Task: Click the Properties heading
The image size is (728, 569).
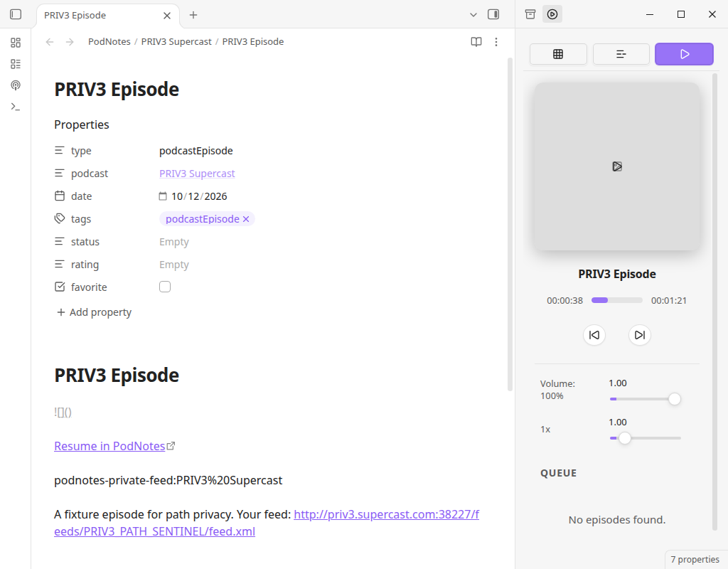Action: (82, 124)
